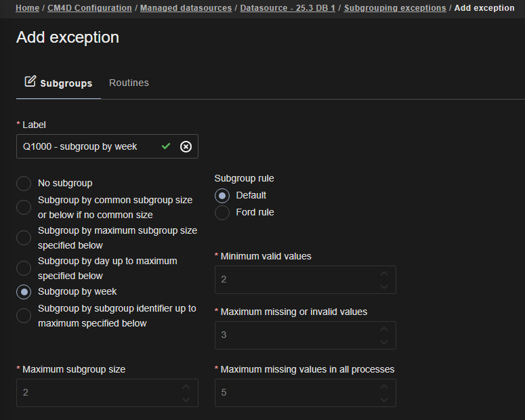Decrease Maximum missing values in all processes
The width and height of the screenshot is (525, 420).
(384, 399)
